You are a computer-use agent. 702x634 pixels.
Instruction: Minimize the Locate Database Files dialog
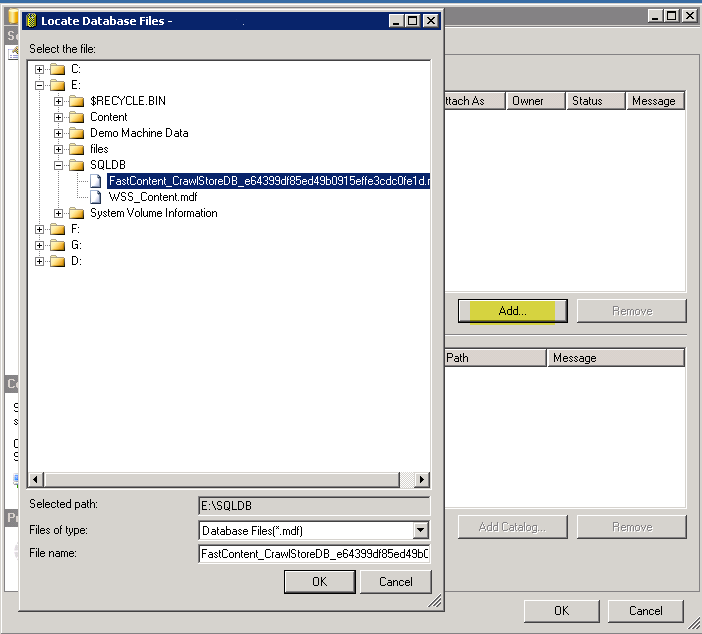click(396, 21)
